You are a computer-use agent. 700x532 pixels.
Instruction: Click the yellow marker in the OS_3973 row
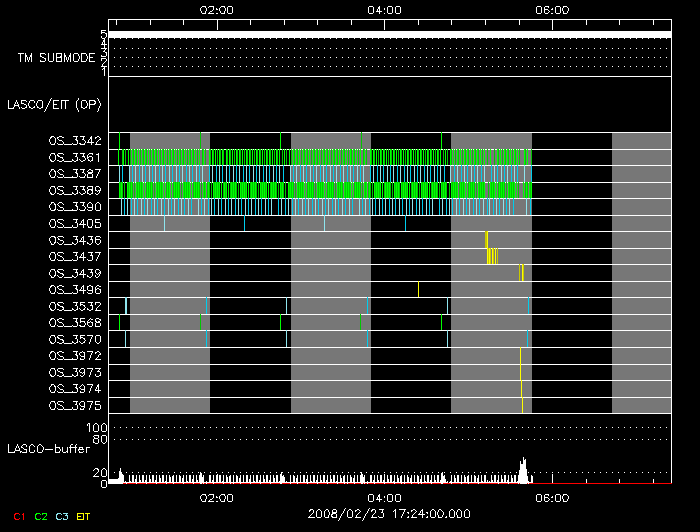(x=521, y=372)
